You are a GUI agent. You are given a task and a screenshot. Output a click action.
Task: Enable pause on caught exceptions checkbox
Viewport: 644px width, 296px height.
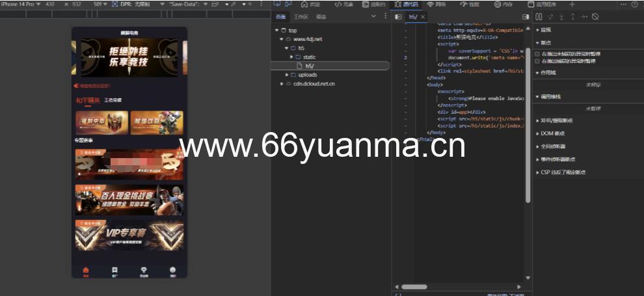pos(537,61)
